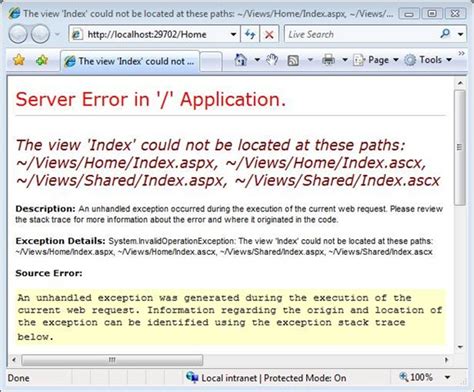
Task: Close the Internet Explorer window
Action: pyautogui.click(x=455, y=14)
